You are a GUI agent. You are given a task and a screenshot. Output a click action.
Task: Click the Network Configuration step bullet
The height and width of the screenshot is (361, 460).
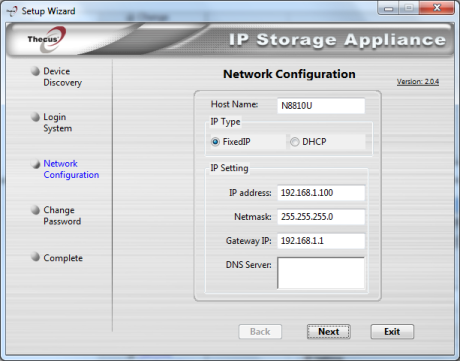(x=35, y=163)
